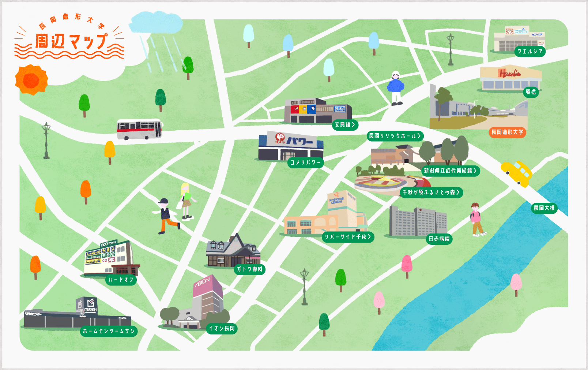Viewport: 588px width, 370px height.
Task: Click the 周辺マップ title text
Action: (72, 41)
